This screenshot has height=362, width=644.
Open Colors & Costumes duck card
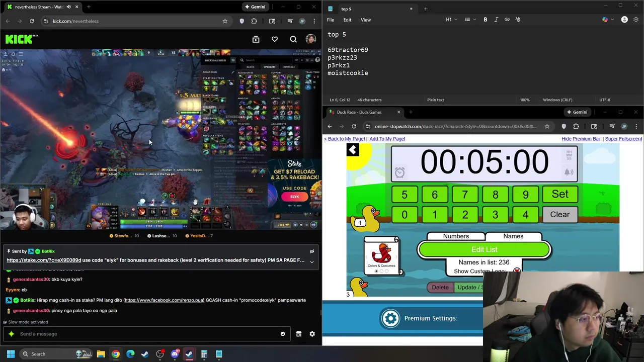(381, 256)
